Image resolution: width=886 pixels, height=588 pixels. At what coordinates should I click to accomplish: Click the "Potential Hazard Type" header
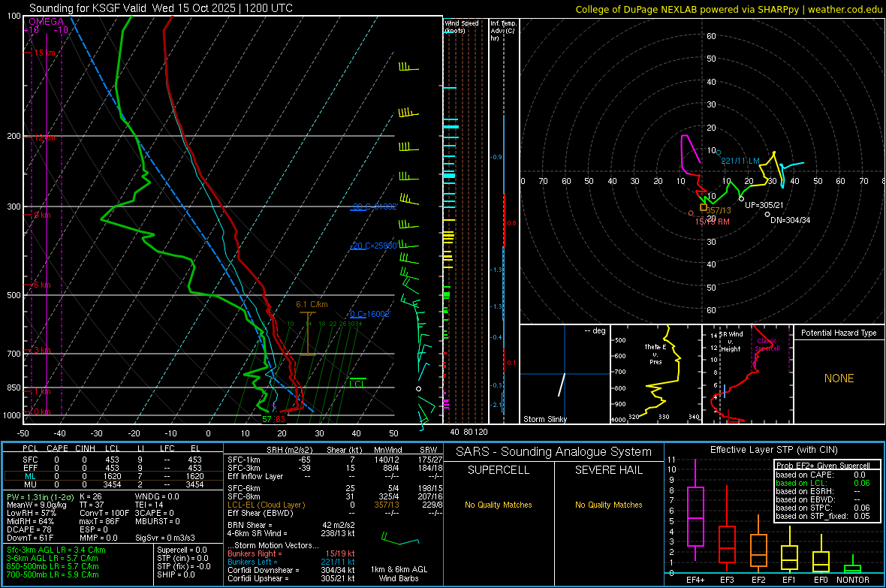839,333
